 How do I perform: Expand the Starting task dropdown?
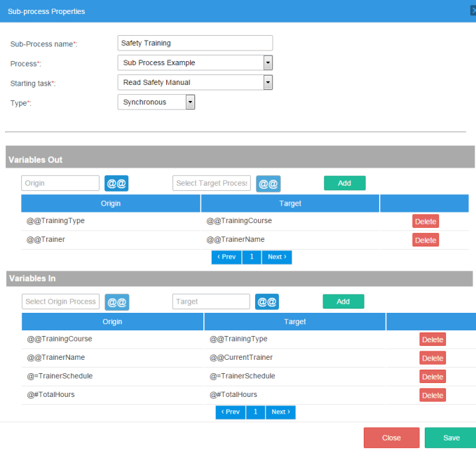tap(267, 83)
